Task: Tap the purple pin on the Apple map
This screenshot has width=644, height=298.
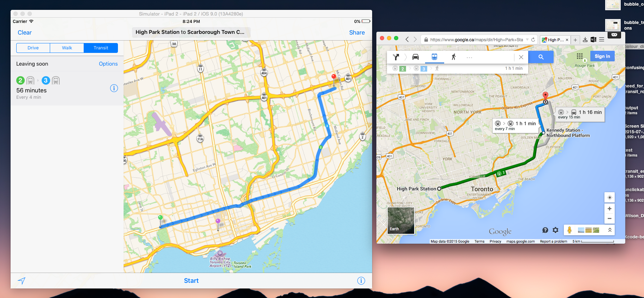Action: tap(218, 224)
